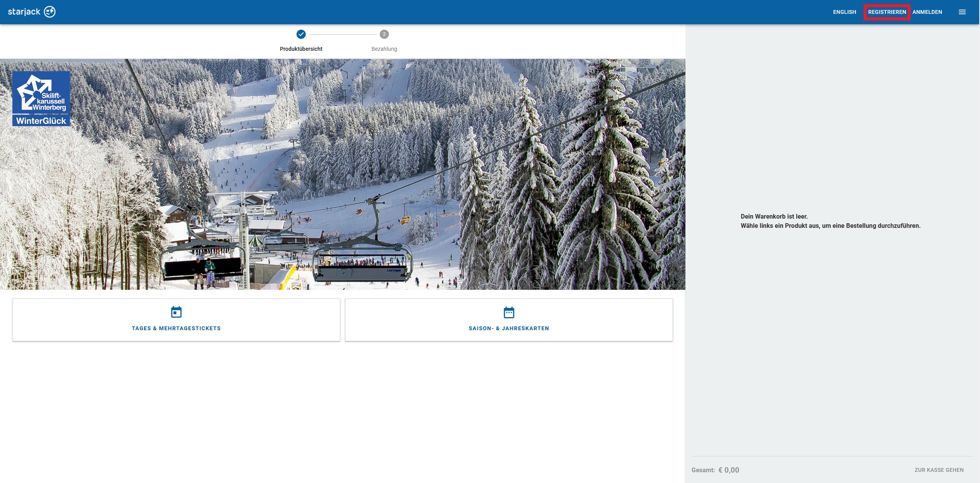The image size is (980, 483).
Task: Select the Bezahlung step label
Action: pyautogui.click(x=384, y=49)
